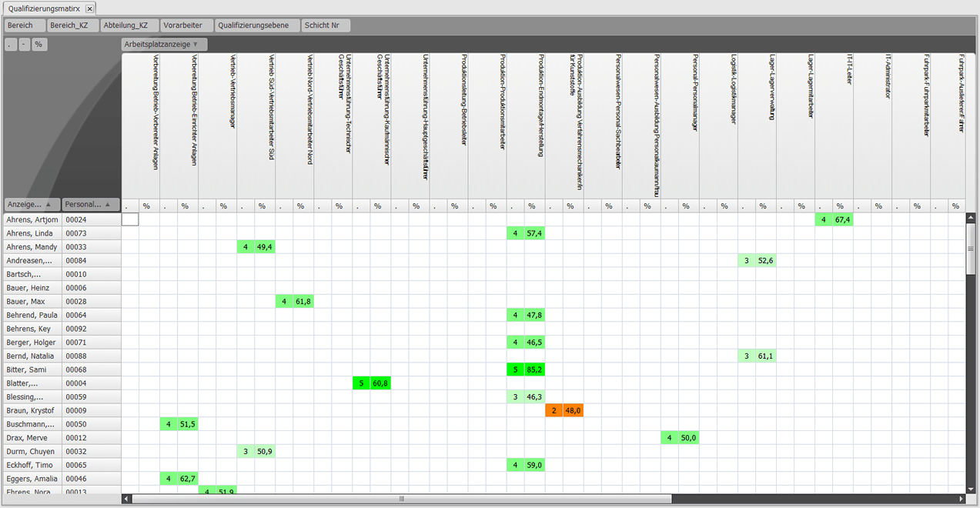
Task: Click the Abteilung_KZ filter button
Action: click(x=128, y=25)
